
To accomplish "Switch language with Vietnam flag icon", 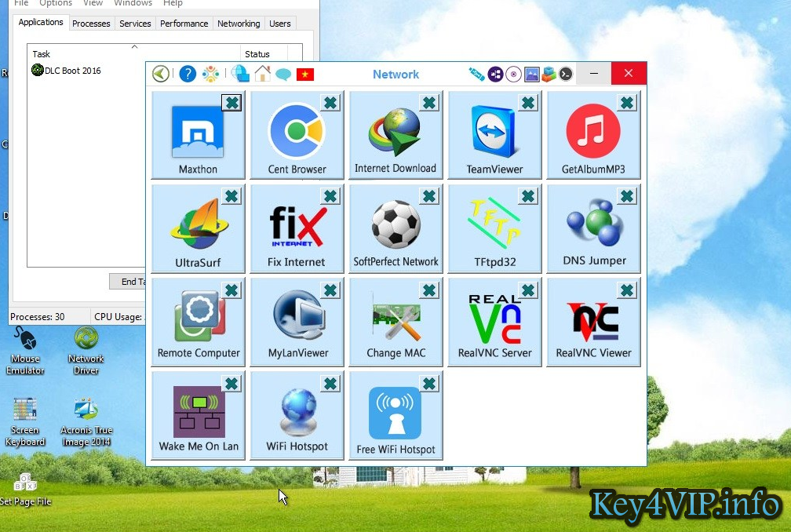I will coord(304,75).
